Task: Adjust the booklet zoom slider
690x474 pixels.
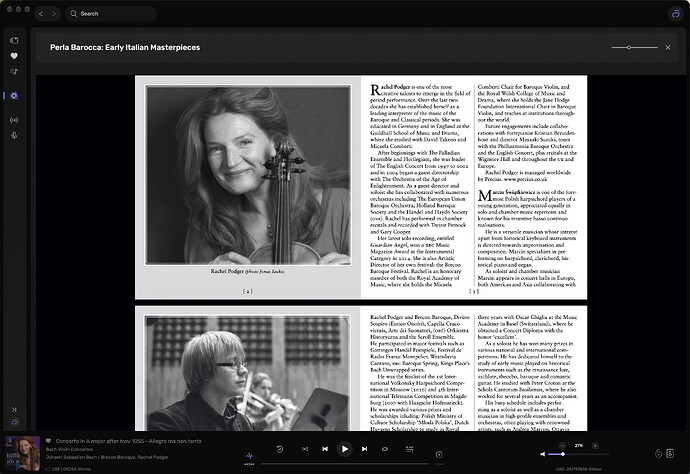Action: point(635,47)
